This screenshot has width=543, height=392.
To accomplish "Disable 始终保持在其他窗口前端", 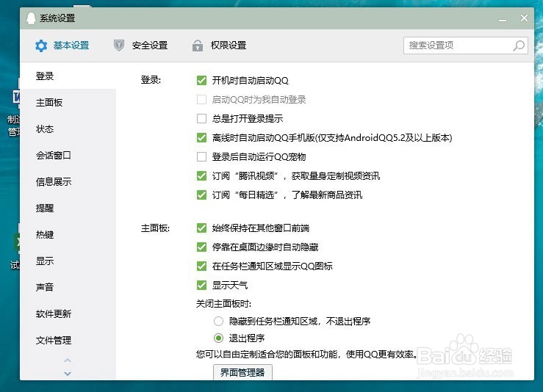I will [201, 228].
